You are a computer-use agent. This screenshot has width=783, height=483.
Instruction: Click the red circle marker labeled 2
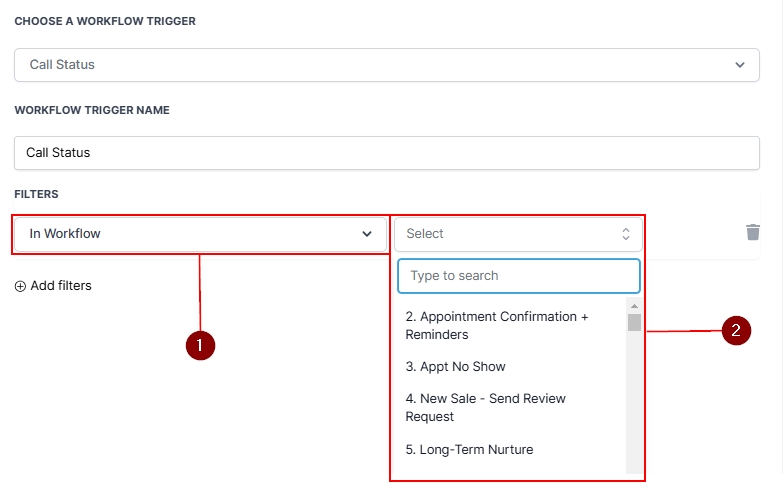coord(737,331)
